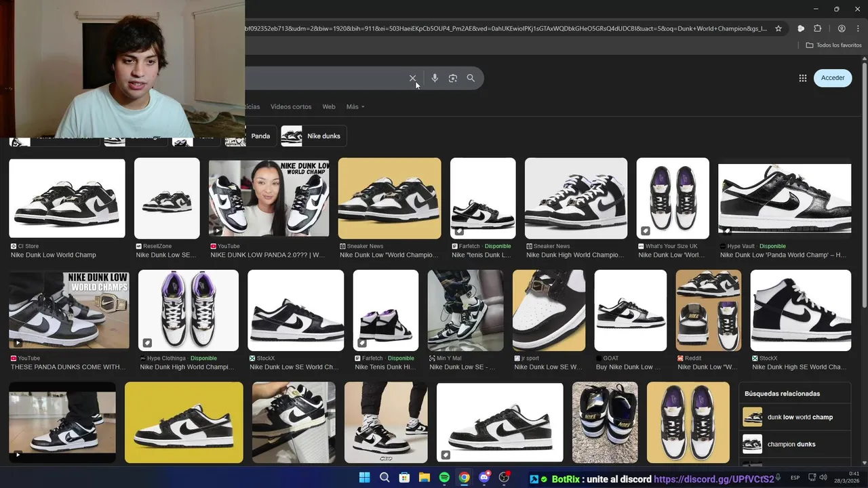Open Chrome's three-dot menu
This screenshot has width=868, height=488.
(857, 28)
